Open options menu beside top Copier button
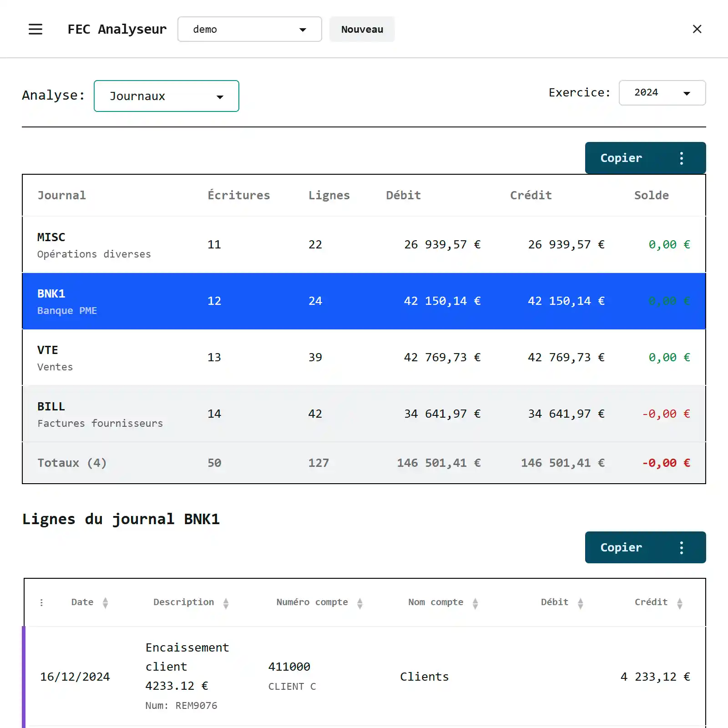 tap(681, 158)
